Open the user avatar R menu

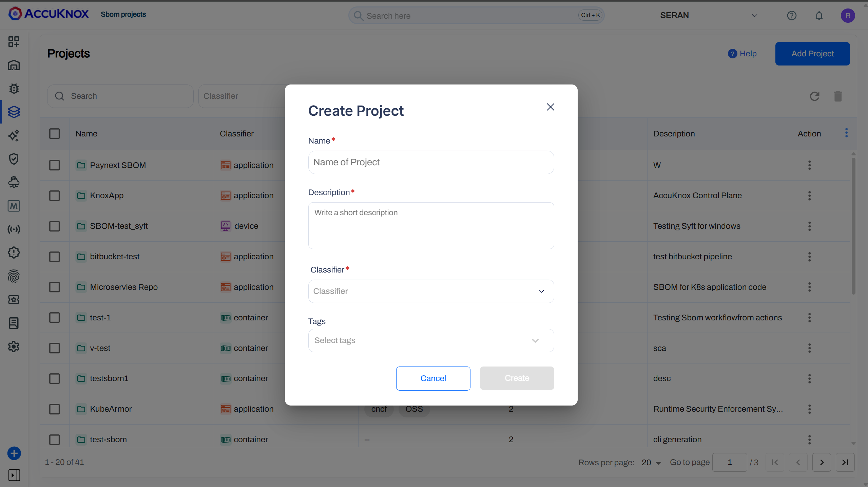pyautogui.click(x=848, y=16)
